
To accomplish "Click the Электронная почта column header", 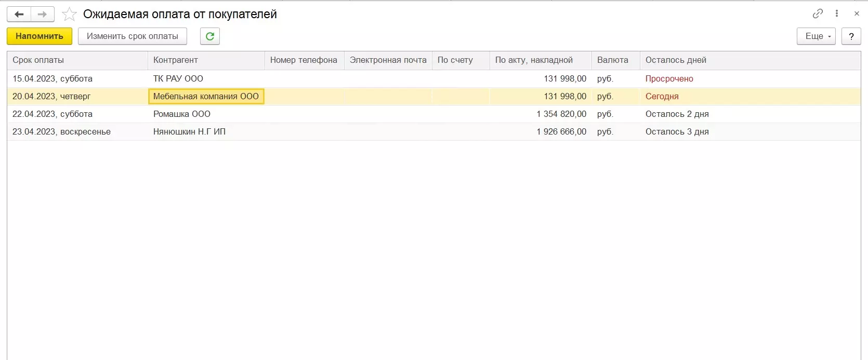I will (388, 60).
